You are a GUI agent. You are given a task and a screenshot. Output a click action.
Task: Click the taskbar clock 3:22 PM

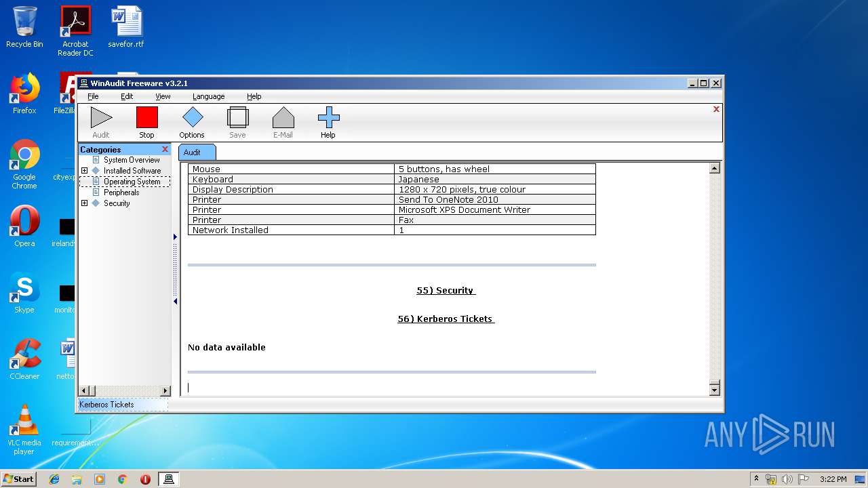coord(833,479)
